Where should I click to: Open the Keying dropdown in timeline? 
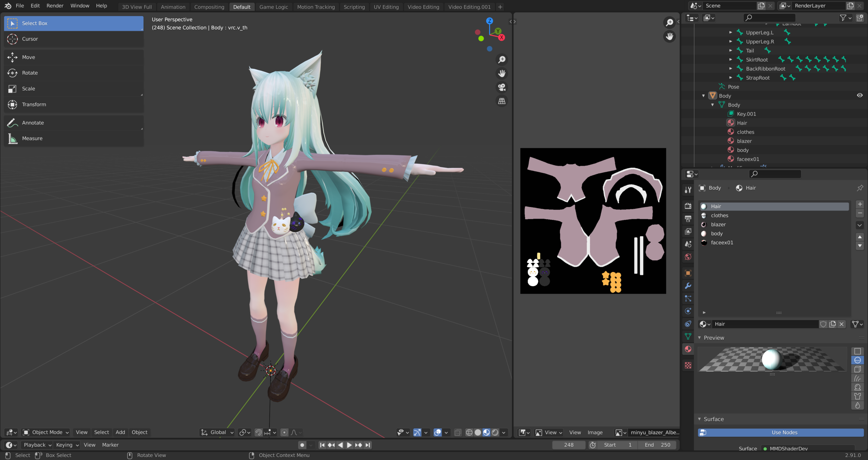tap(67, 445)
